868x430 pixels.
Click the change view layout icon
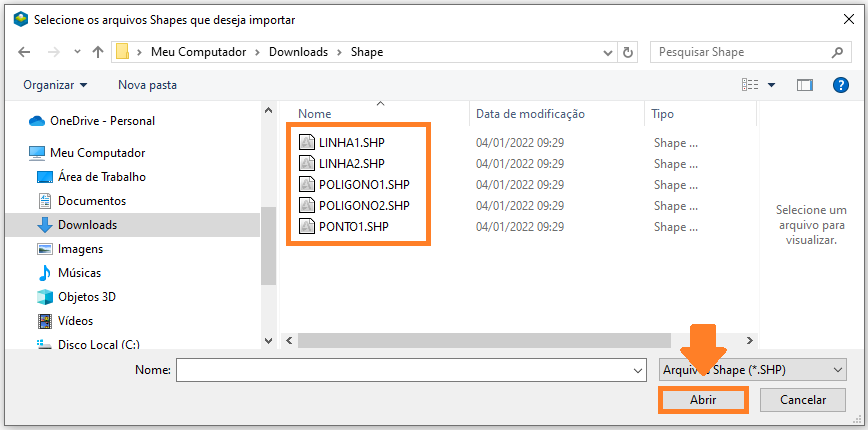(x=750, y=85)
